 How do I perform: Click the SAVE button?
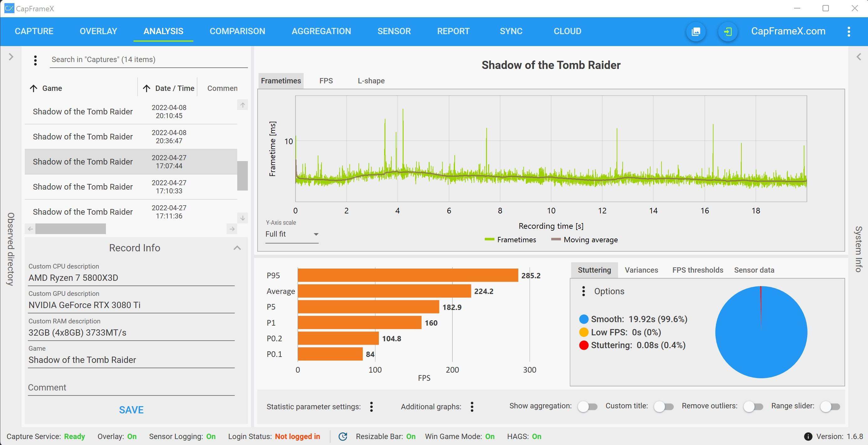pyautogui.click(x=131, y=410)
